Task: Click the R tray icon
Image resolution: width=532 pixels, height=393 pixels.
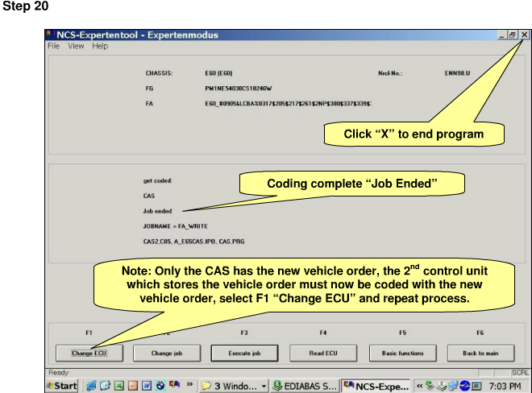Action: pos(476,386)
